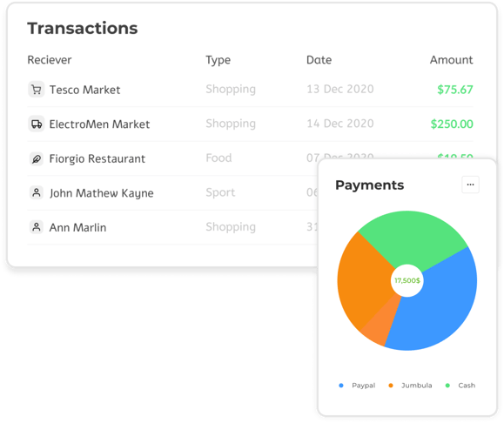Viewport: 504px width, 423px height.
Task: Select the Fiorgio Restaurant receiver name
Action: 97,158
